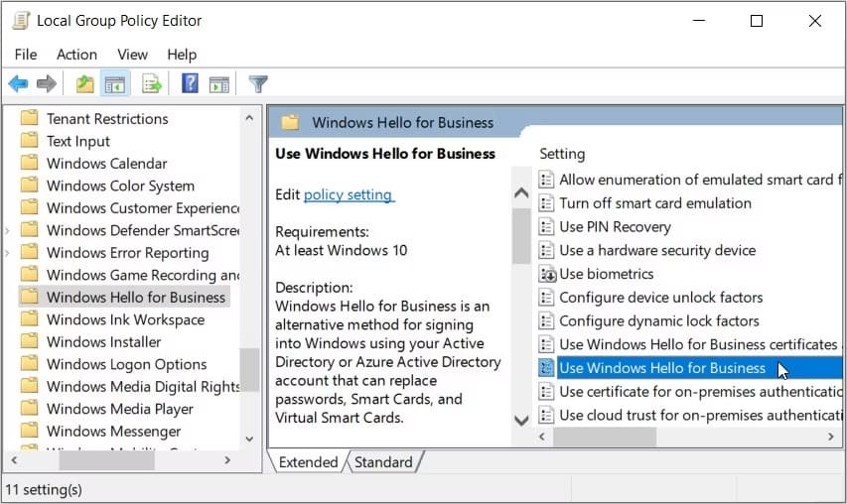Image resolution: width=847 pixels, height=504 pixels.
Task: Open the Action menu
Action: [x=76, y=55]
